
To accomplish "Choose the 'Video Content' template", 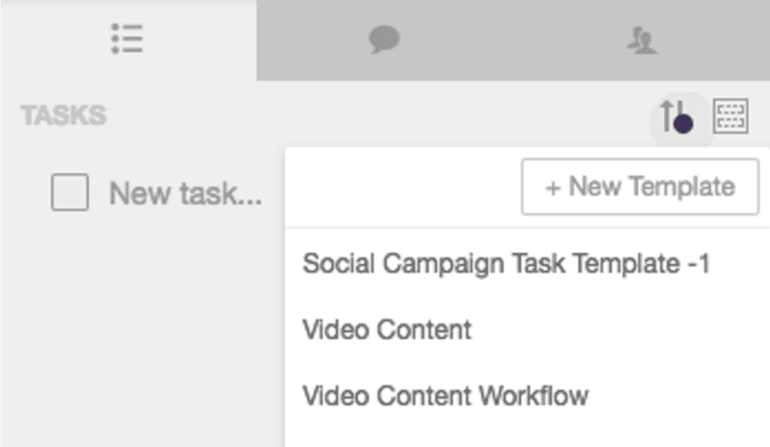I will click(386, 329).
